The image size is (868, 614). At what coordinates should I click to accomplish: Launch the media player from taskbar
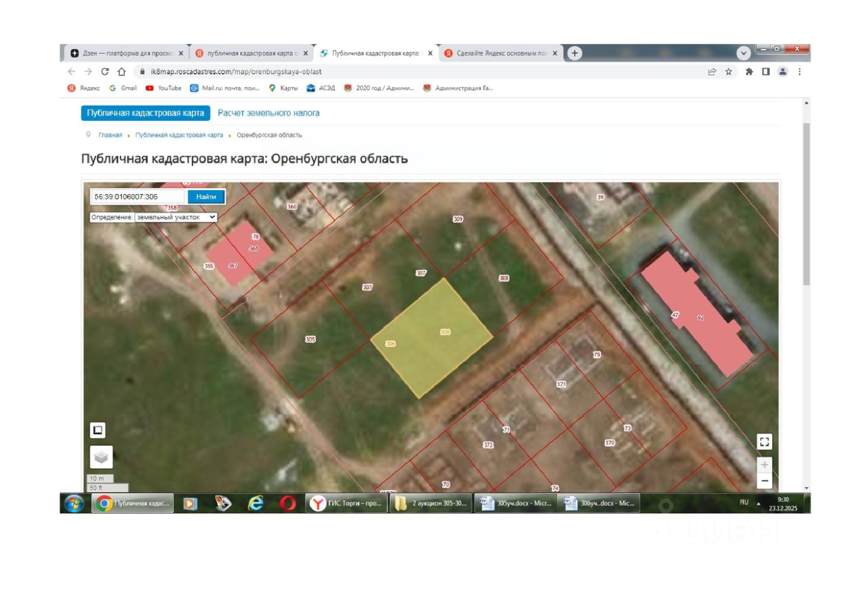pyautogui.click(x=191, y=503)
